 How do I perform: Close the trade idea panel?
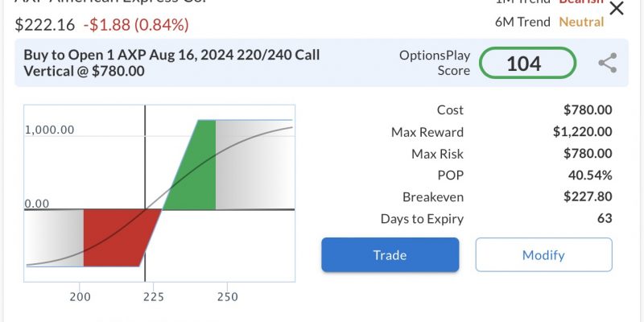616,8
